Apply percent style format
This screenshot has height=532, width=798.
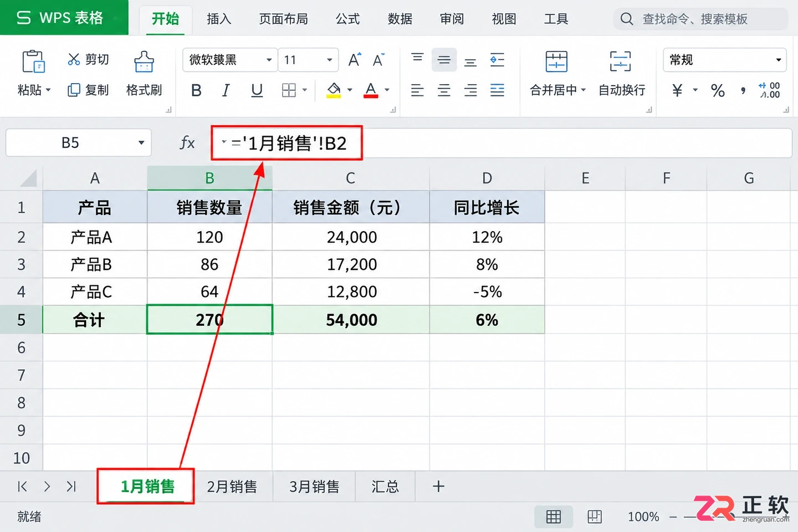[718, 90]
